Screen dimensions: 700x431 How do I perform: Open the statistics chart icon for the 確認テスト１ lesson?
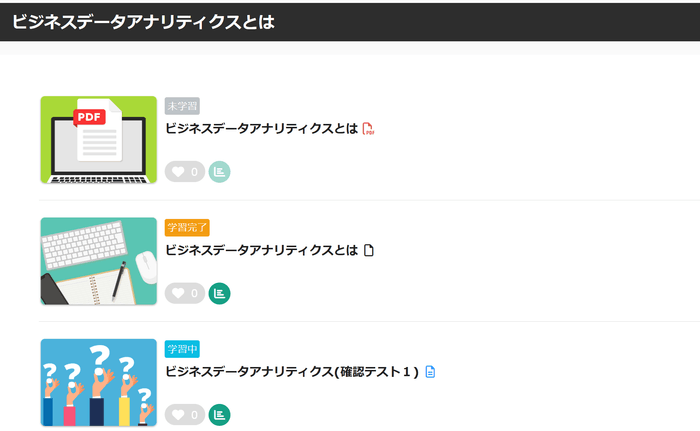[x=219, y=414]
